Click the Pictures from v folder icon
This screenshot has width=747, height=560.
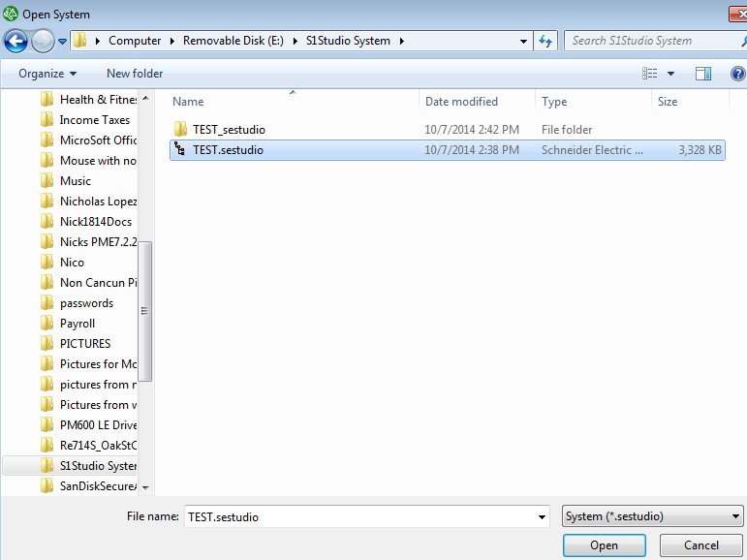point(47,404)
